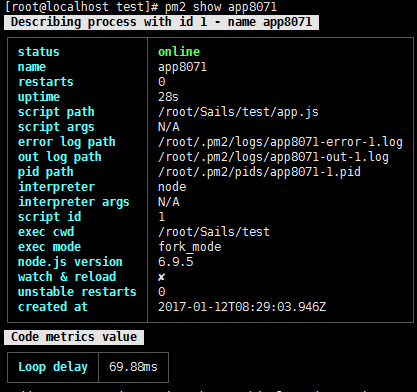The height and width of the screenshot is (392, 417).
Task: Select the pid path '/root/.pm2/pids/app8071-1.pid'
Action: [x=259, y=172]
